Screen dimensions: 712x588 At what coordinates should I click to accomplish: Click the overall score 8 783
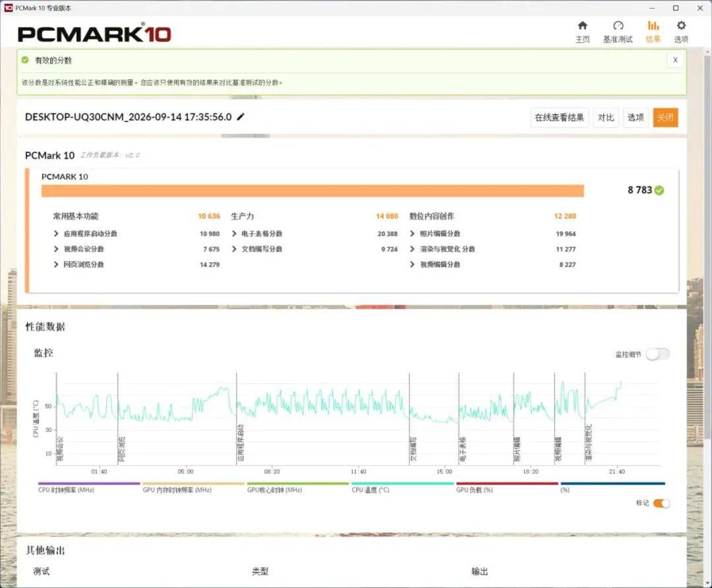point(639,191)
